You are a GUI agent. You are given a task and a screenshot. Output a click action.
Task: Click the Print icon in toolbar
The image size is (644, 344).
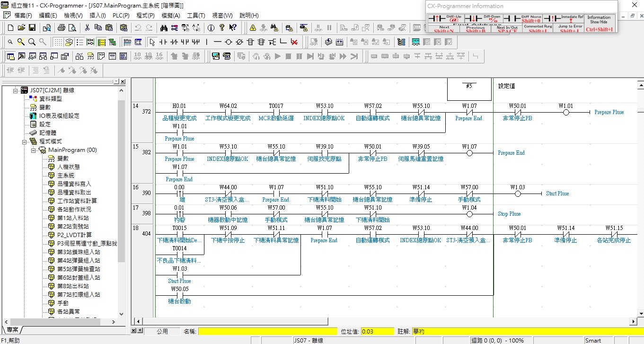coord(61,28)
